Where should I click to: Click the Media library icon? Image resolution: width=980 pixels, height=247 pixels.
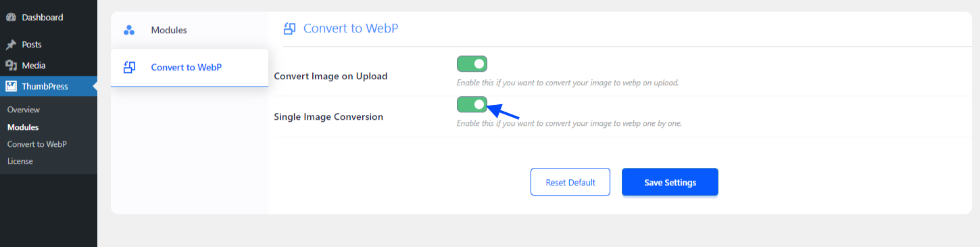(11, 66)
